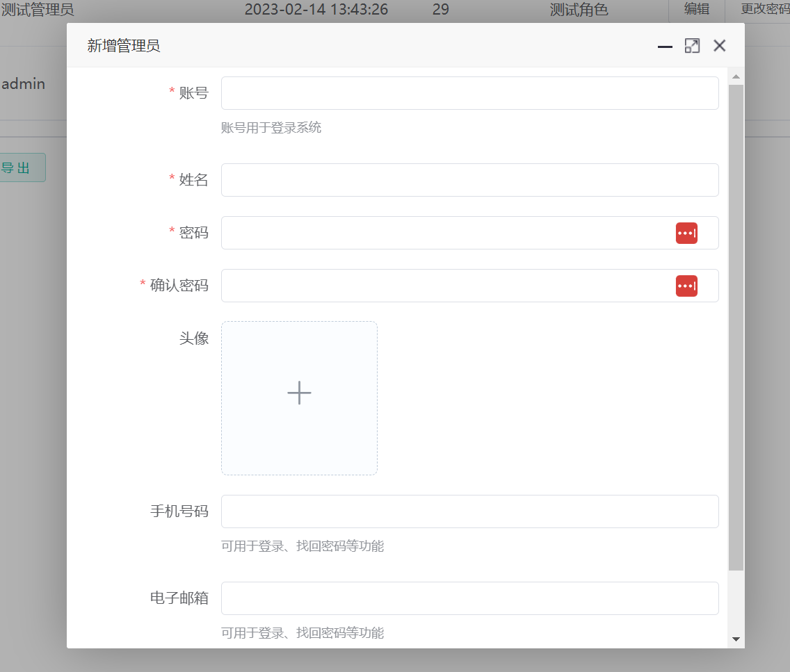Click the 账号 account input field
Viewport: 790px width, 672px height.
tap(469, 92)
